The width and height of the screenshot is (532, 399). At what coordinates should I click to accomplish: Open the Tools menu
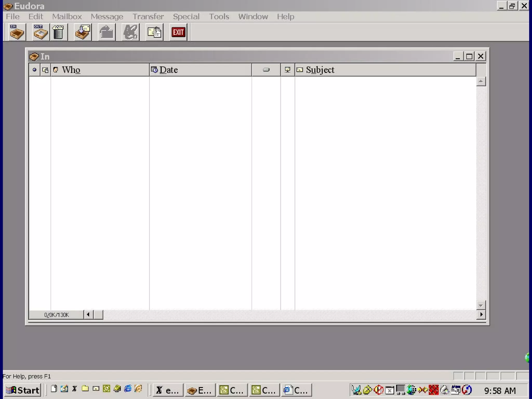219,17
